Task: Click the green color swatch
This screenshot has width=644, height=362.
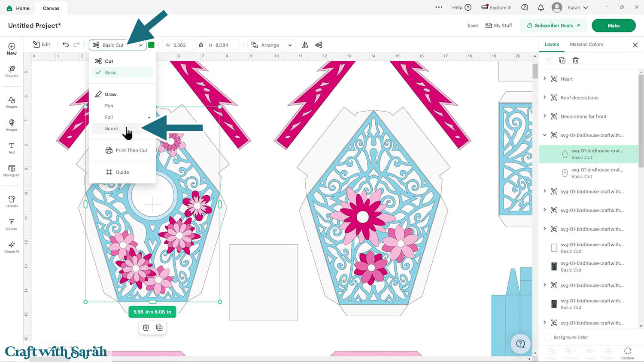Action: click(151, 45)
